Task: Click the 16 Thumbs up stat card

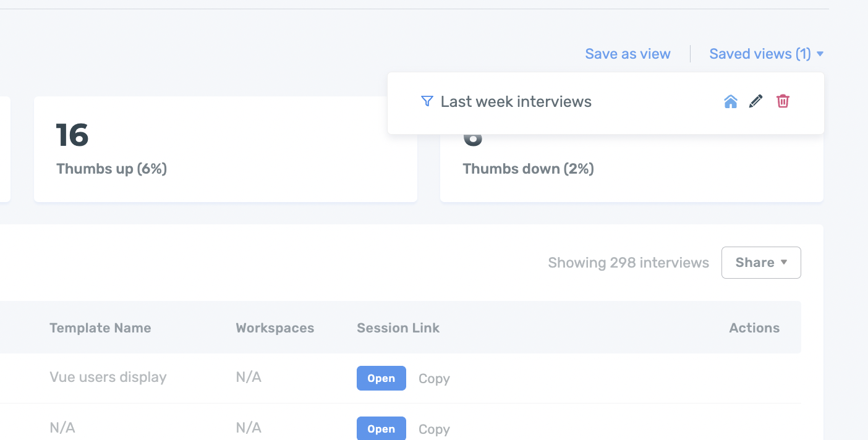Action: [x=225, y=149]
